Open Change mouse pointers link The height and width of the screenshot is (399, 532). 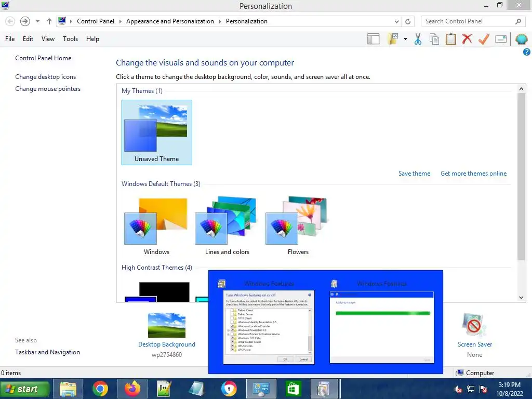[48, 89]
